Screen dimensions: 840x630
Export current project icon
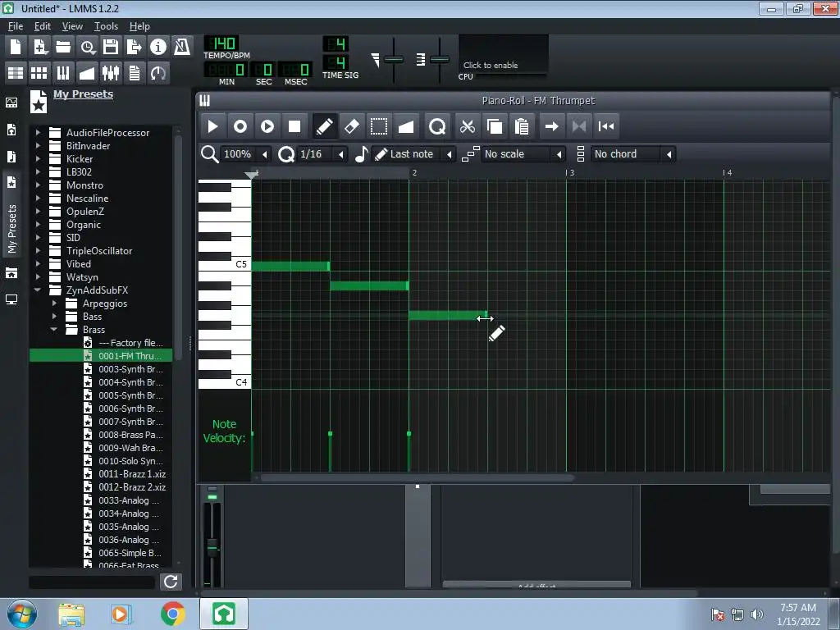[x=135, y=47]
